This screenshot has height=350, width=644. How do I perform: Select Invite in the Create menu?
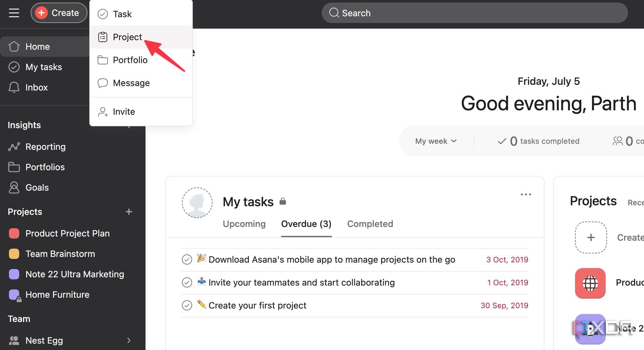[141, 112]
